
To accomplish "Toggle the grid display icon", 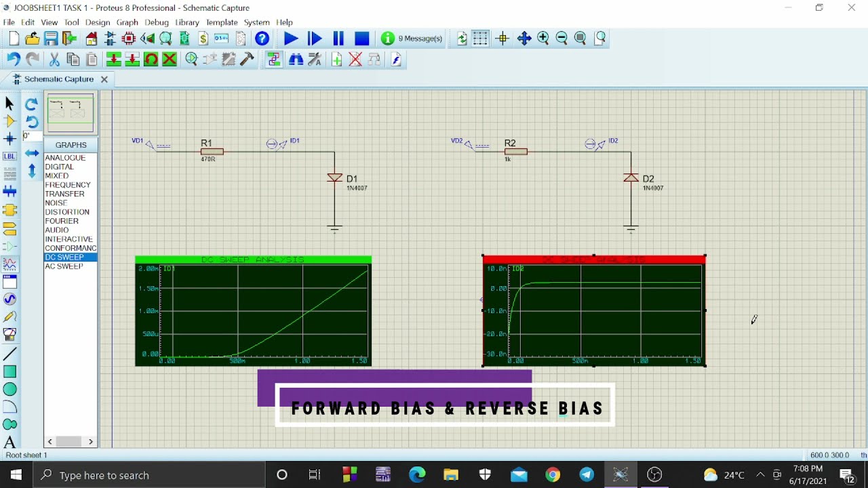I will coord(480,39).
